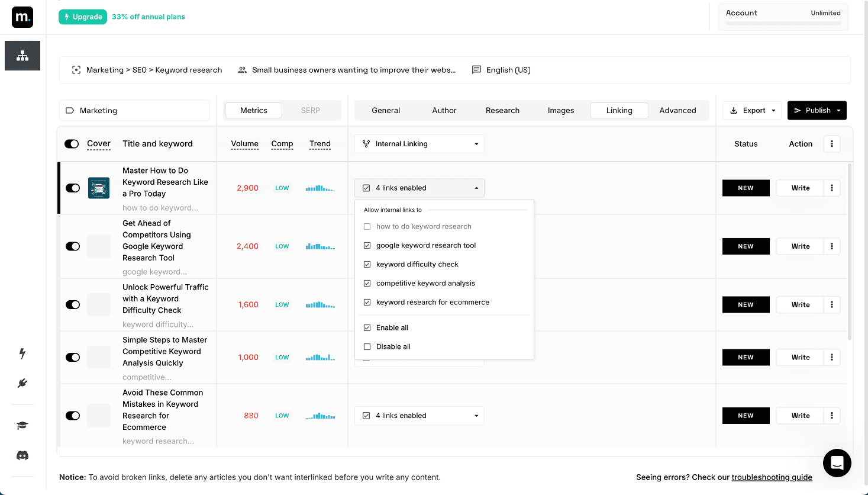The height and width of the screenshot is (495, 868).
Task: Click the m. logo in the top corner
Action: pos(22,17)
